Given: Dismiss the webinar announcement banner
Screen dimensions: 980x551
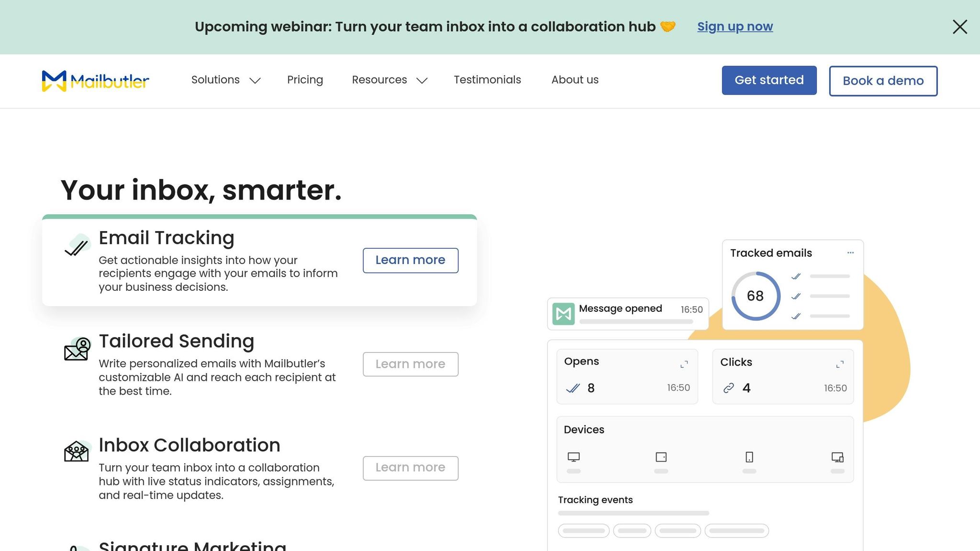Looking at the screenshot, I should (x=960, y=27).
